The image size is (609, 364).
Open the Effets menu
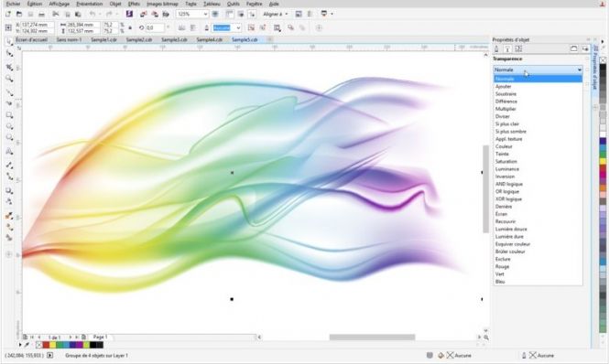pyautogui.click(x=134, y=4)
